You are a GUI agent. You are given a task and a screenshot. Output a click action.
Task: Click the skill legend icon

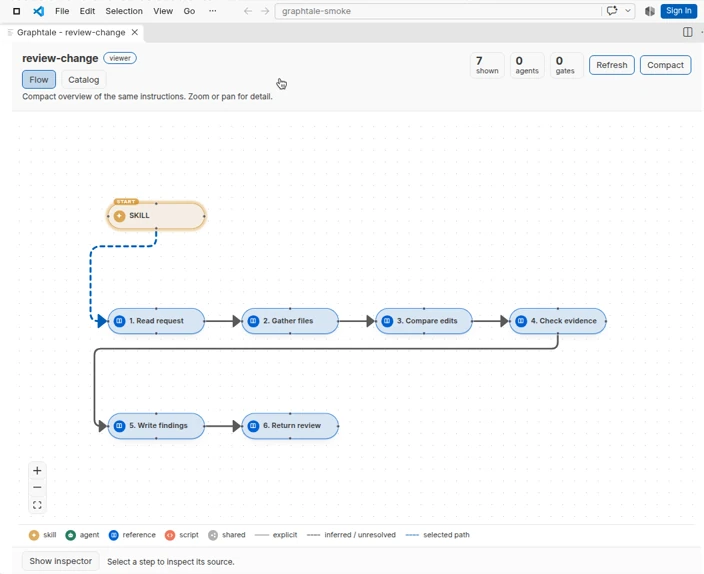pos(34,535)
